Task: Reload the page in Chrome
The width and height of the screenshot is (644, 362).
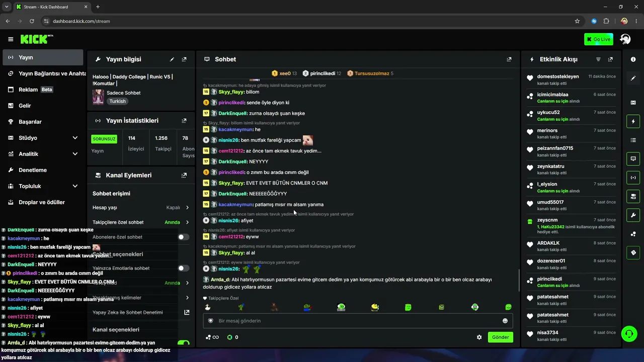Action: click(32, 21)
